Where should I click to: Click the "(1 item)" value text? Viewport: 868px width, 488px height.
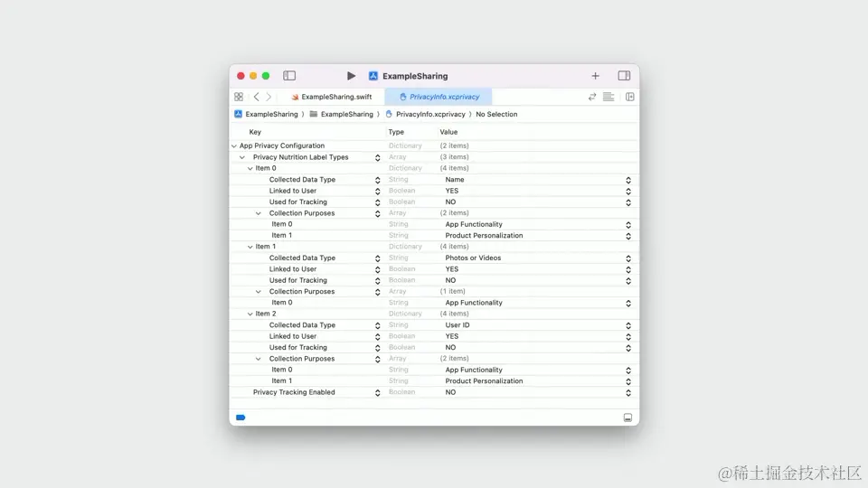(452, 291)
